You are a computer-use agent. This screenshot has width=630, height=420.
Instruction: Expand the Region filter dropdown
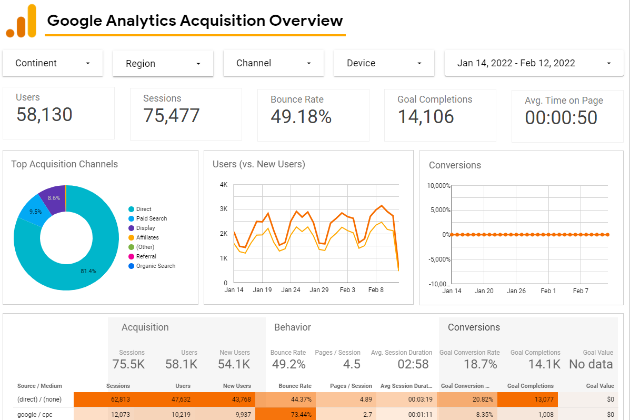[x=163, y=64]
